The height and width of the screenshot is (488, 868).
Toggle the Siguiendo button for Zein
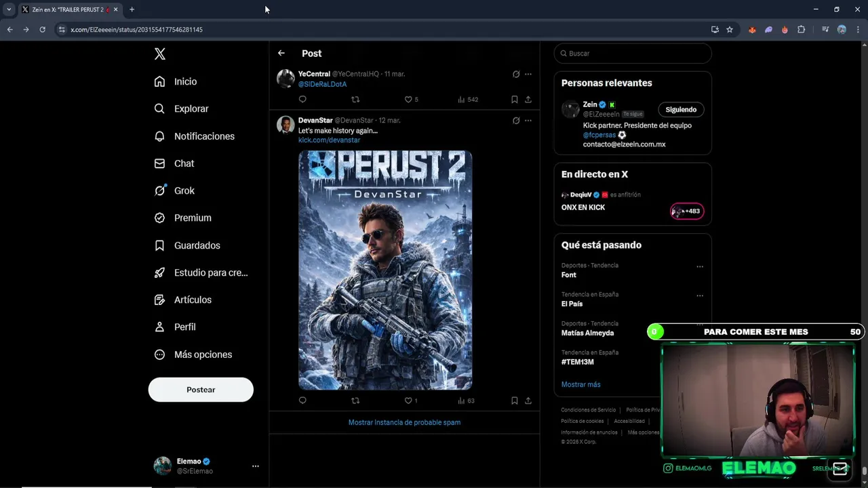(x=681, y=110)
